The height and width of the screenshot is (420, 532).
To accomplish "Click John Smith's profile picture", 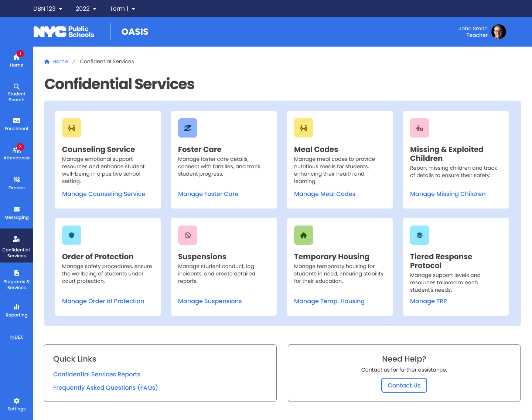I will (x=499, y=32).
